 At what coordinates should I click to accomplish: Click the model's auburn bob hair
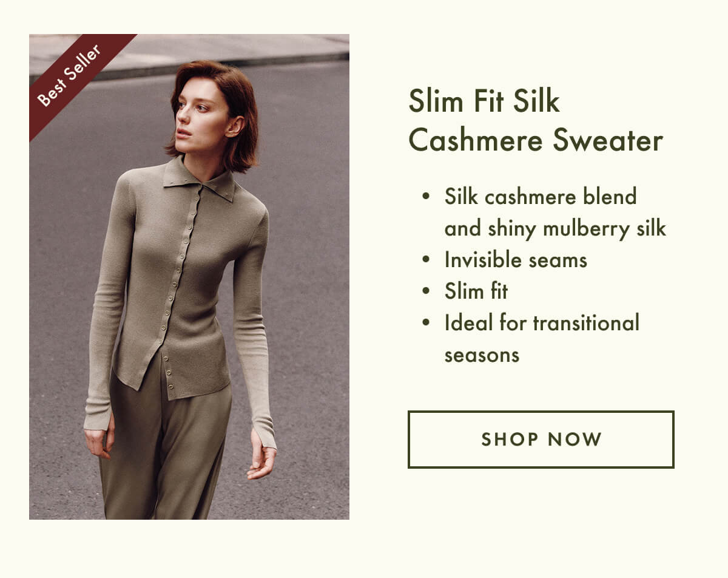click(x=212, y=112)
